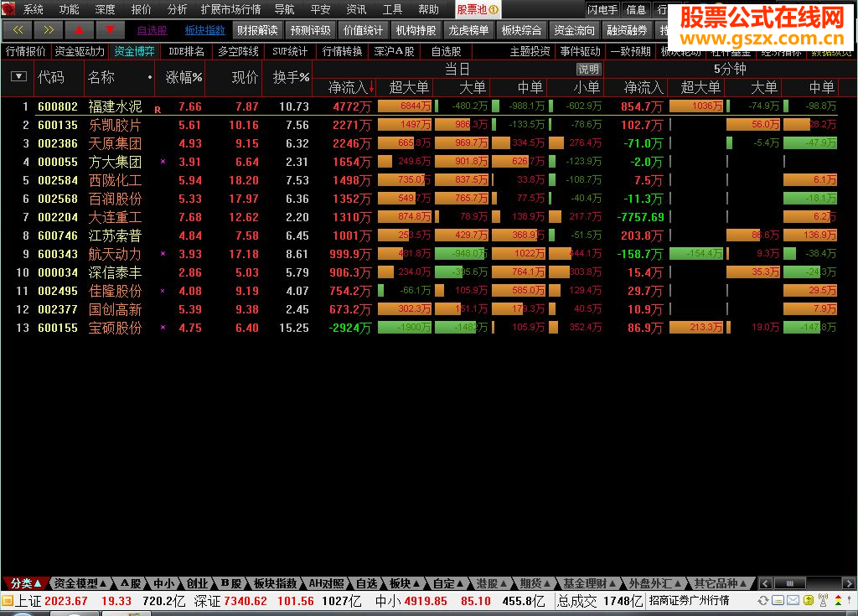The width and height of the screenshot is (858, 616).
Task: Click the round badge on 股票池 tab
Action: (493, 10)
